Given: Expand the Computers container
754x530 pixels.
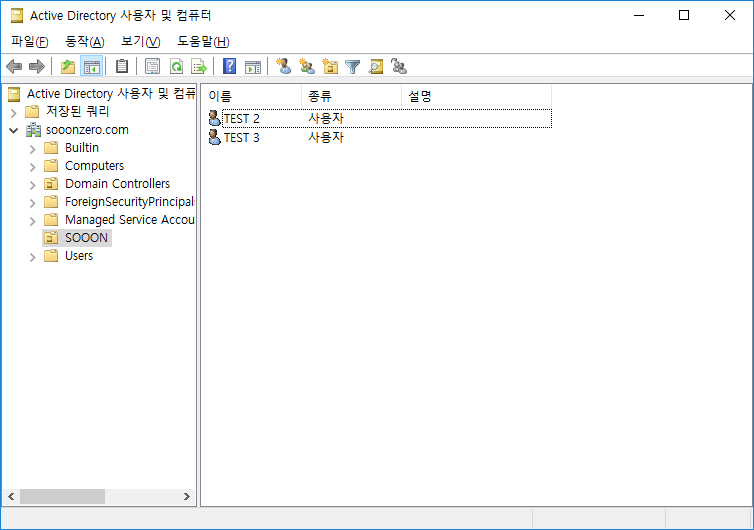Looking at the screenshot, I should pos(32,167).
